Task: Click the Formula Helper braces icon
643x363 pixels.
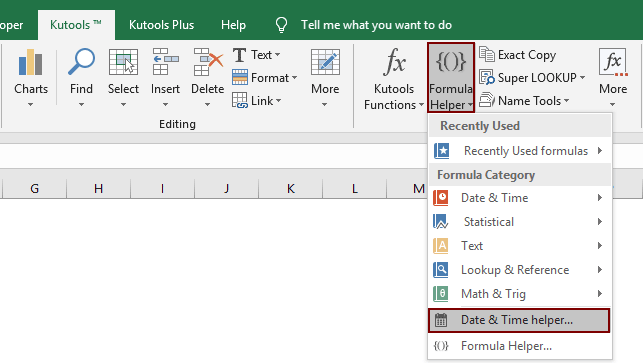Action: pyautogui.click(x=451, y=62)
